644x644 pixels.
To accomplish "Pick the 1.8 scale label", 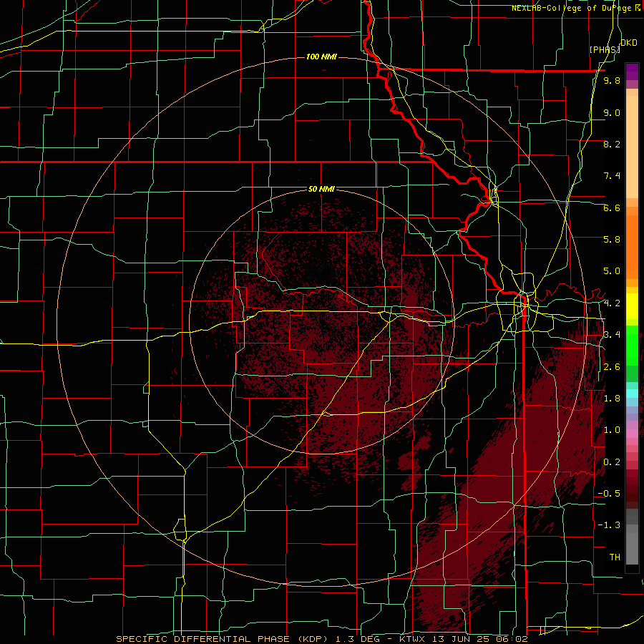I will [612, 399].
